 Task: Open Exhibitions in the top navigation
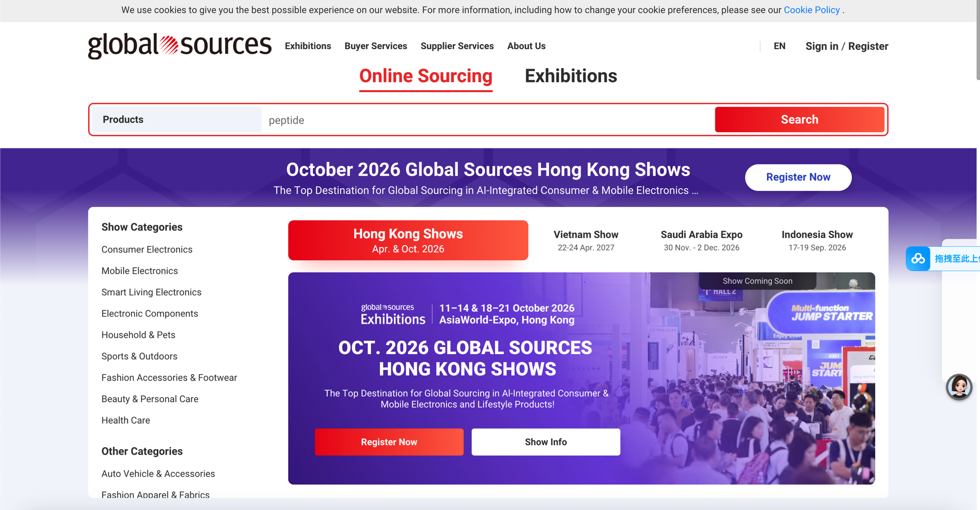tap(308, 46)
